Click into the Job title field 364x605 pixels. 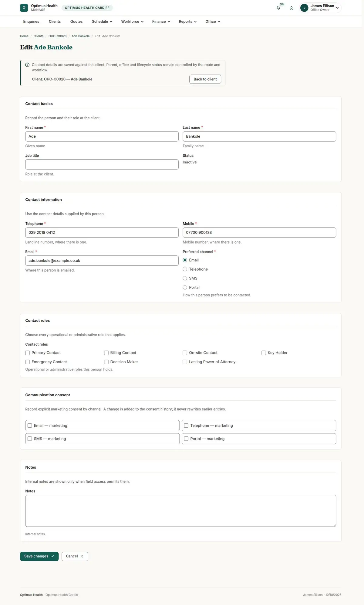pos(102,164)
